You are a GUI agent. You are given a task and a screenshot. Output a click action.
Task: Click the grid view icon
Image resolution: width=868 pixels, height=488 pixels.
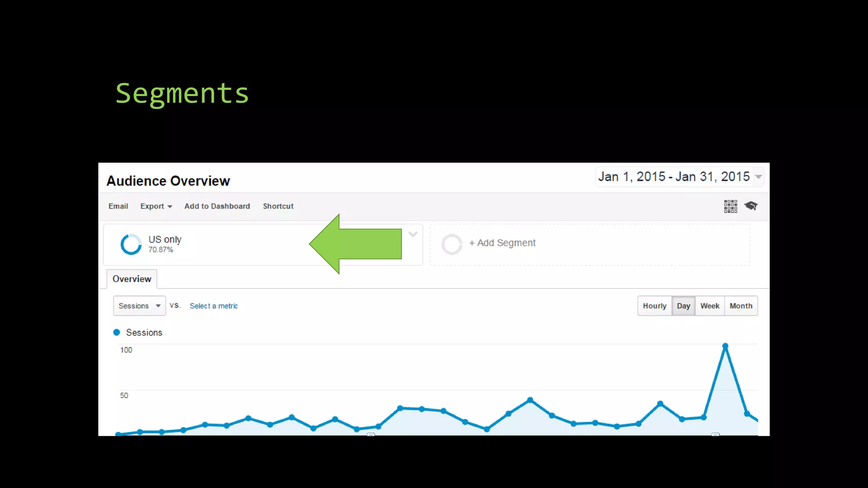click(x=730, y=206)
